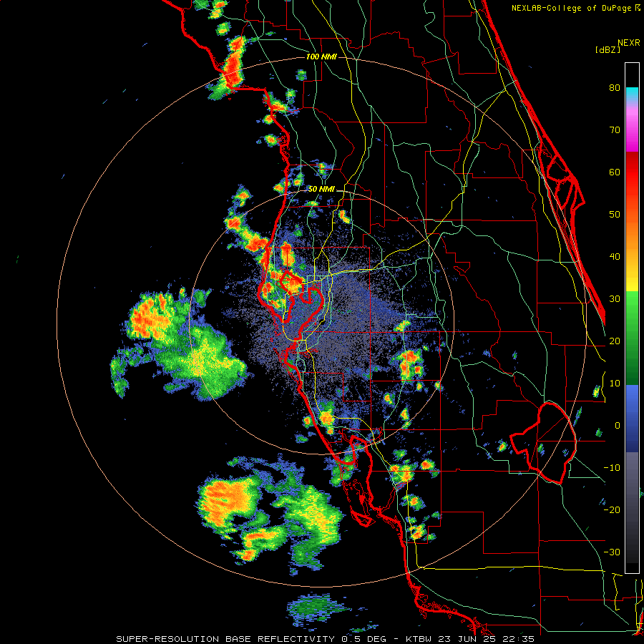Click the gray segment of the color bar
The image size is (644, 644).
[632, 484]
